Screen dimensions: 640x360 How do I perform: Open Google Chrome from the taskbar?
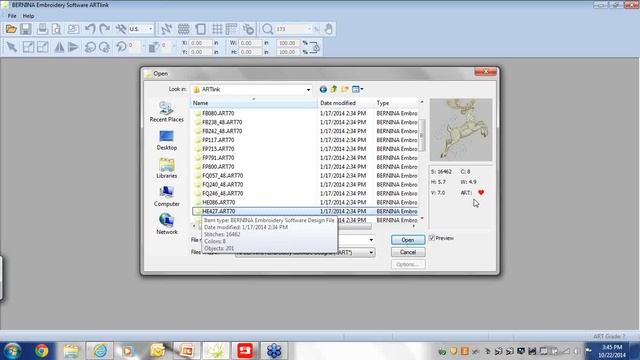tap(41, 351)
